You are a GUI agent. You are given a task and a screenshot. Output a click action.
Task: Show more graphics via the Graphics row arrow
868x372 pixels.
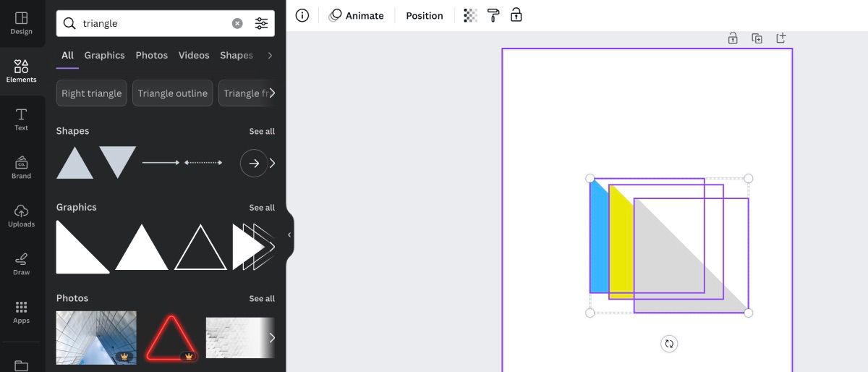(272, 246)
